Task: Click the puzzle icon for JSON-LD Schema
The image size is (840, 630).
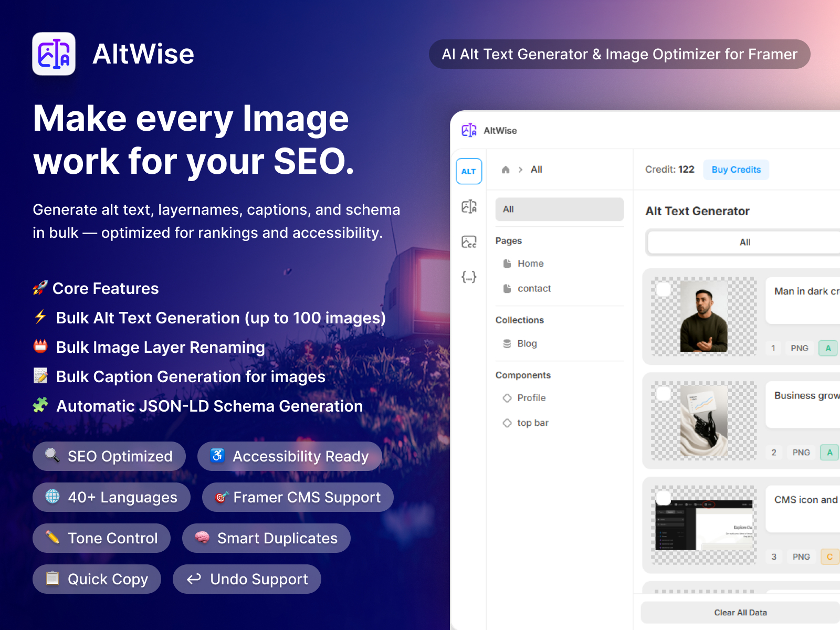Action: tap(40, 405)
